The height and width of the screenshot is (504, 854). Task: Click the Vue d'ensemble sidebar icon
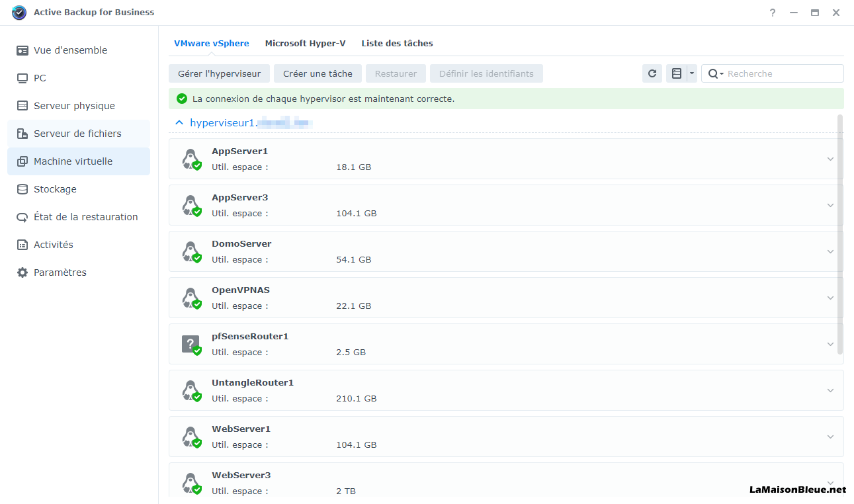22,50
